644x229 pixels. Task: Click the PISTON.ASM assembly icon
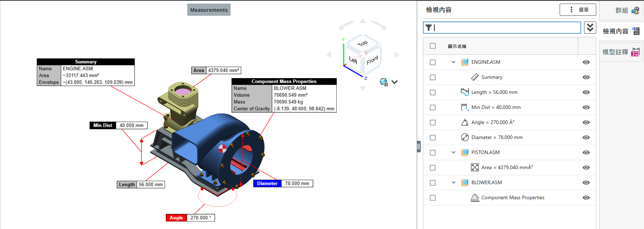(465, 152)
